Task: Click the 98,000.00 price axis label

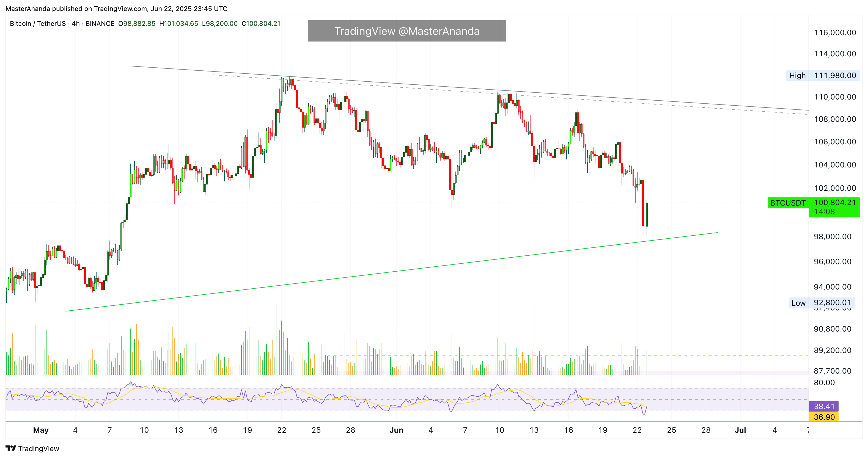Action: (833, 236)
